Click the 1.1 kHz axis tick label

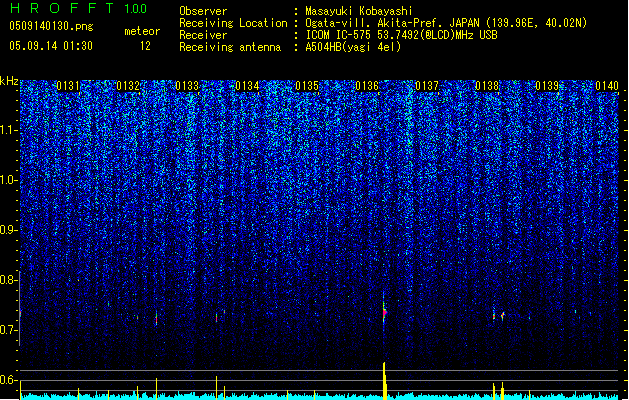(x=9, y=130)
